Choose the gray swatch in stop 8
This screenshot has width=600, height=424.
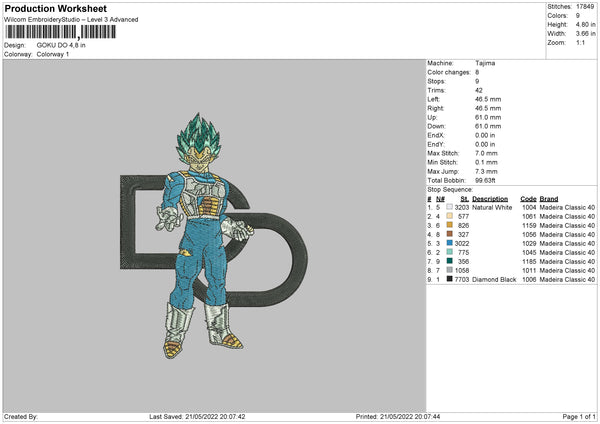tap(449, 270)
